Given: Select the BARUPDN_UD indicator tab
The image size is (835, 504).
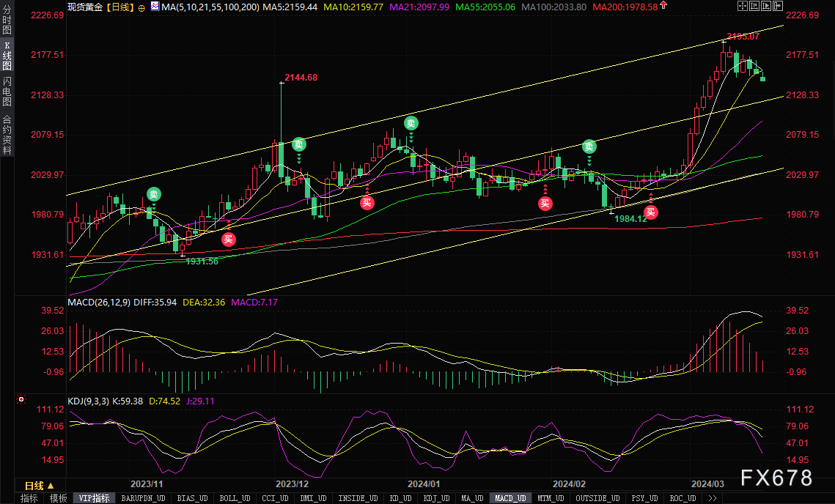Looking at the screenshot, I should [143, 498].
